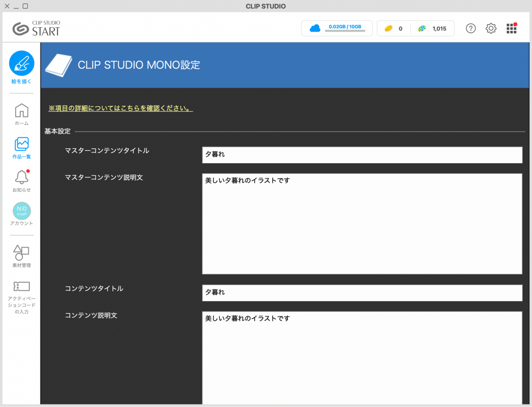Open the item details confirmation link
This screenshot has height=407, width=532.
120,108
